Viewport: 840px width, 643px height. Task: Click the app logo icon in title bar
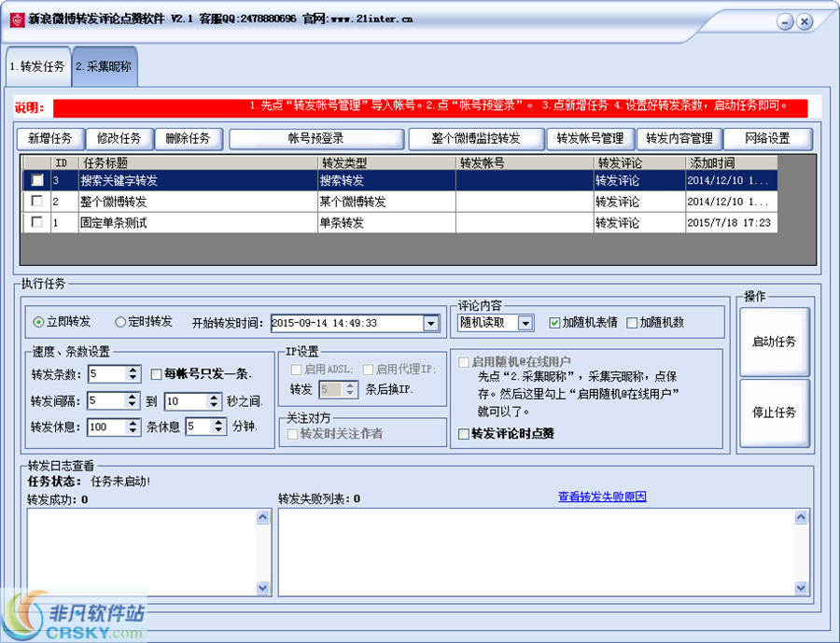tap(17, 20)
